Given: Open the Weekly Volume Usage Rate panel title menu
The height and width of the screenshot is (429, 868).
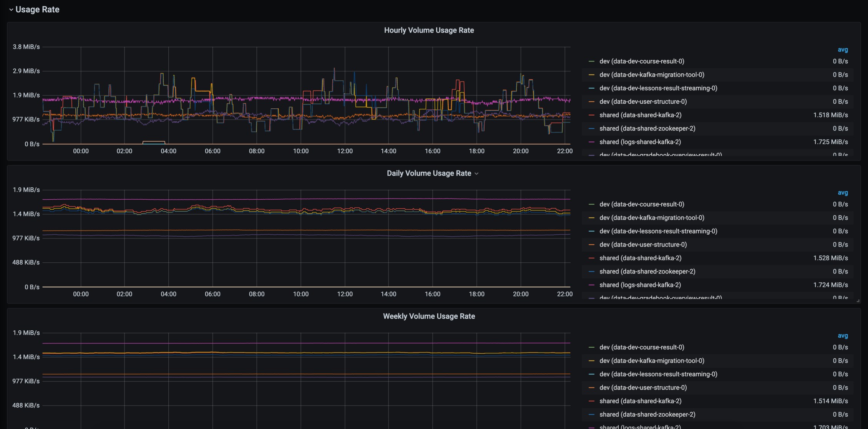Looking at the screenshot, I should (429, 316).
